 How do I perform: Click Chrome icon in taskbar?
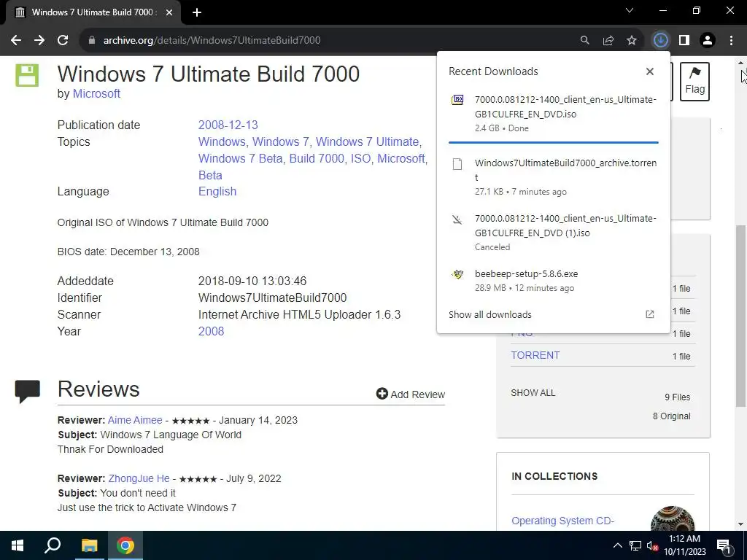click(125, 545)
